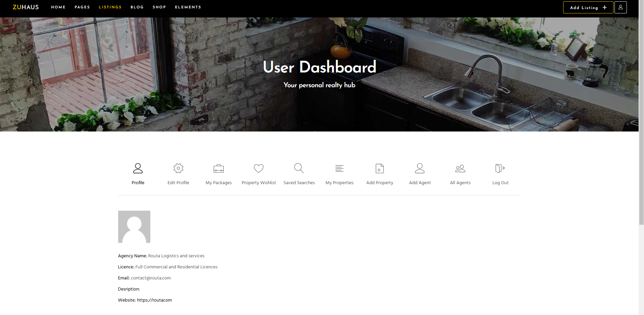Open the PAGES menu

tap(82, 7)
